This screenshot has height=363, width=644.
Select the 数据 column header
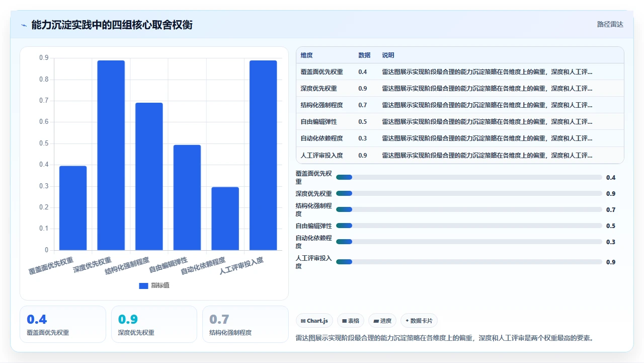click(364, 55)
